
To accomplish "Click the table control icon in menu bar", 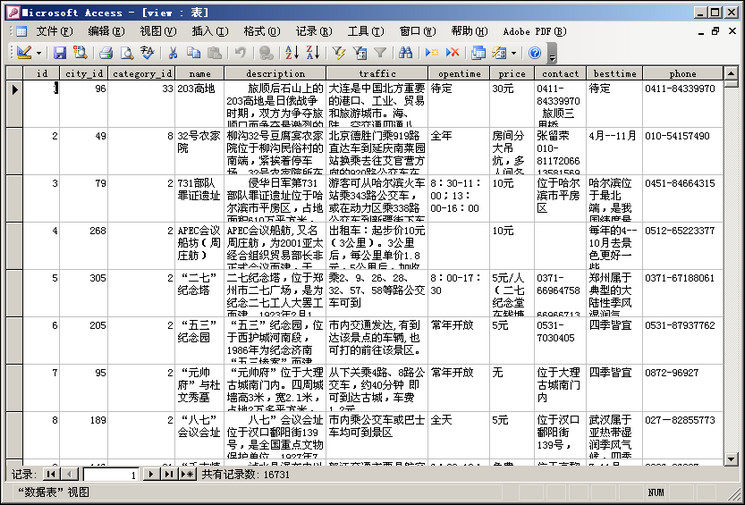I will tap(21, 31).
